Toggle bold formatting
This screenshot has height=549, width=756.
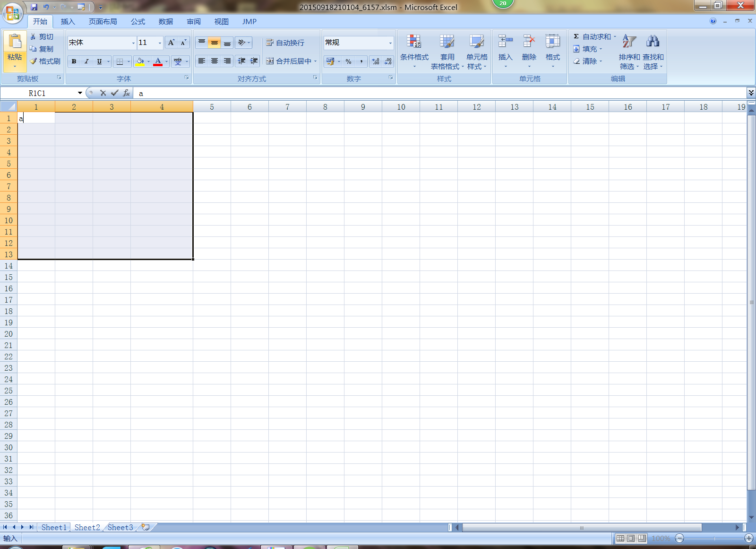coord(74,61)
